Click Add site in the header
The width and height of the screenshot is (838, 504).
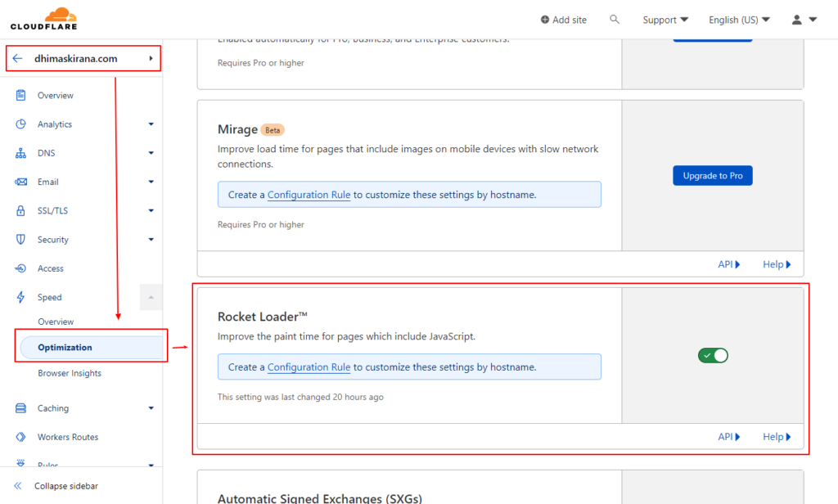[x=563, y=20]
